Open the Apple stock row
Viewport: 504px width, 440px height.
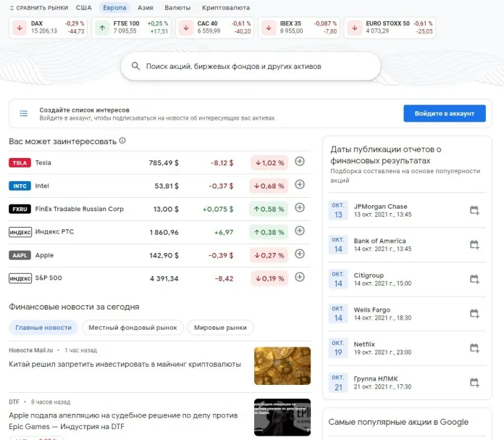[159, 255]
